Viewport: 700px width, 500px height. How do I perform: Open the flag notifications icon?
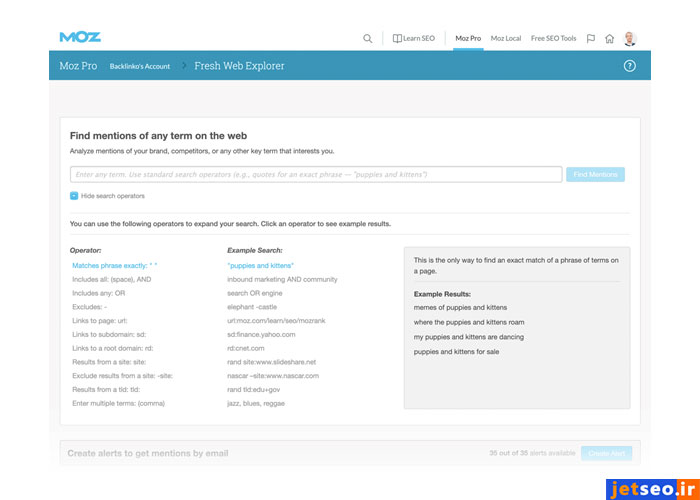coord(591,38)
